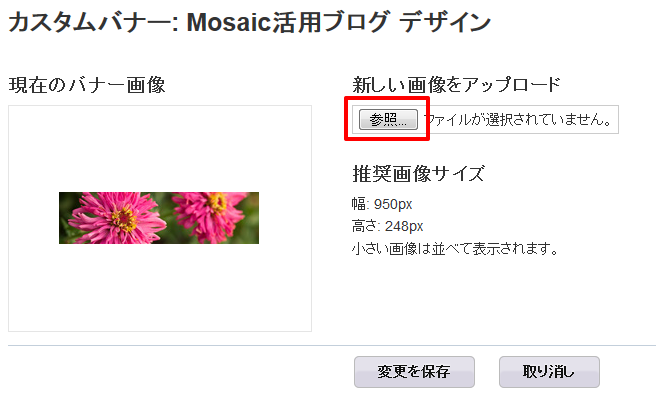
Task: Save changes with 変更を保存 button
Action: pyautogui.click(x=414, y=372)
